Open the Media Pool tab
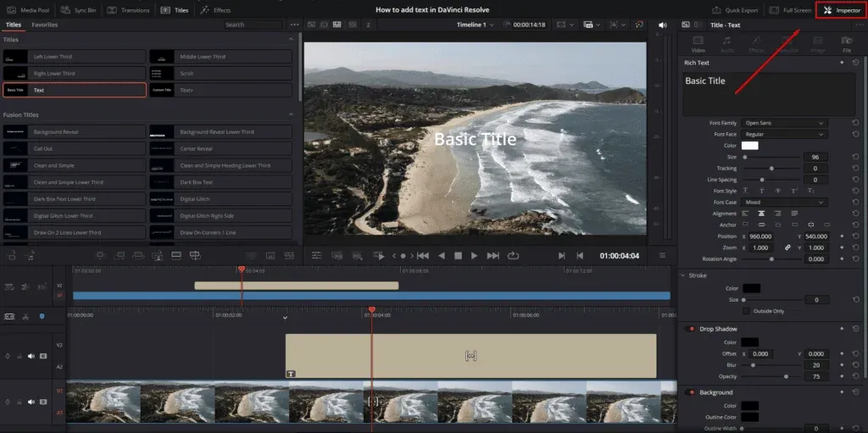This screenshot has width=868, height=433. tap(28, 10)
